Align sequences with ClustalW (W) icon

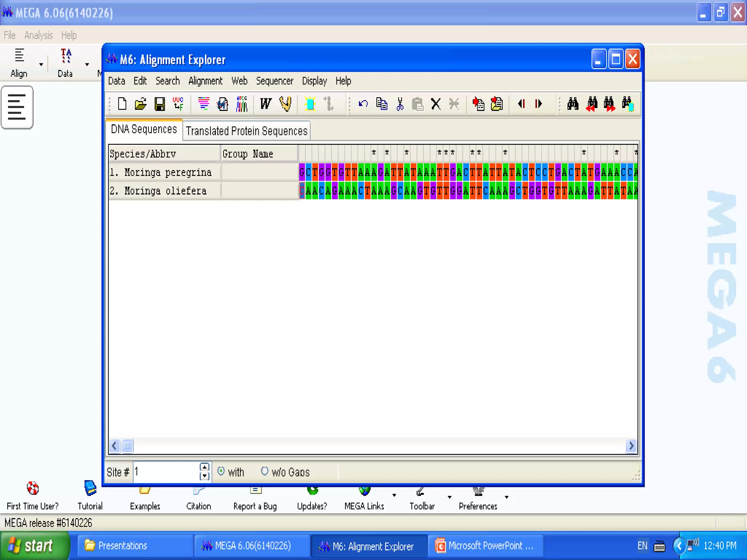pyautogui.click(x=266, y=104)
